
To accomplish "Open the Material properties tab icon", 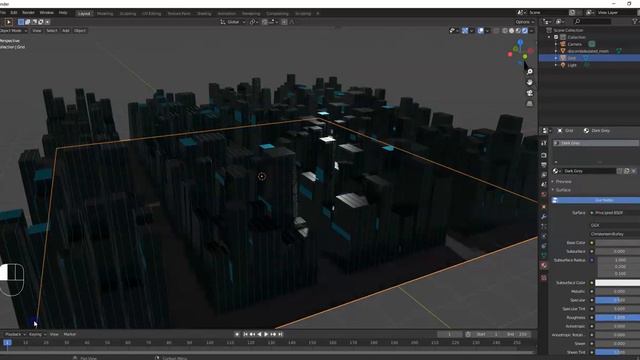I will point(544,265).
